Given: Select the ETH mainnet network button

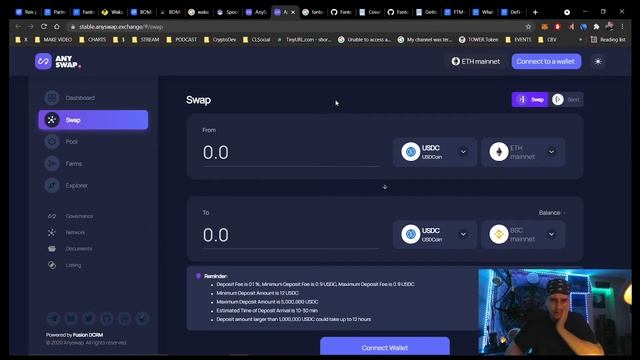Looking at the screenshot, I should 476,62.
